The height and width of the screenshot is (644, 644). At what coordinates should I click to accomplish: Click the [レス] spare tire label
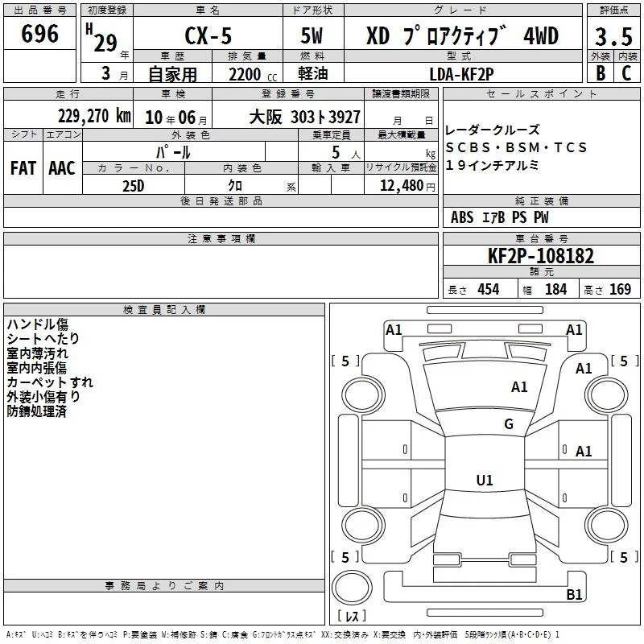(x=352, y=616)
